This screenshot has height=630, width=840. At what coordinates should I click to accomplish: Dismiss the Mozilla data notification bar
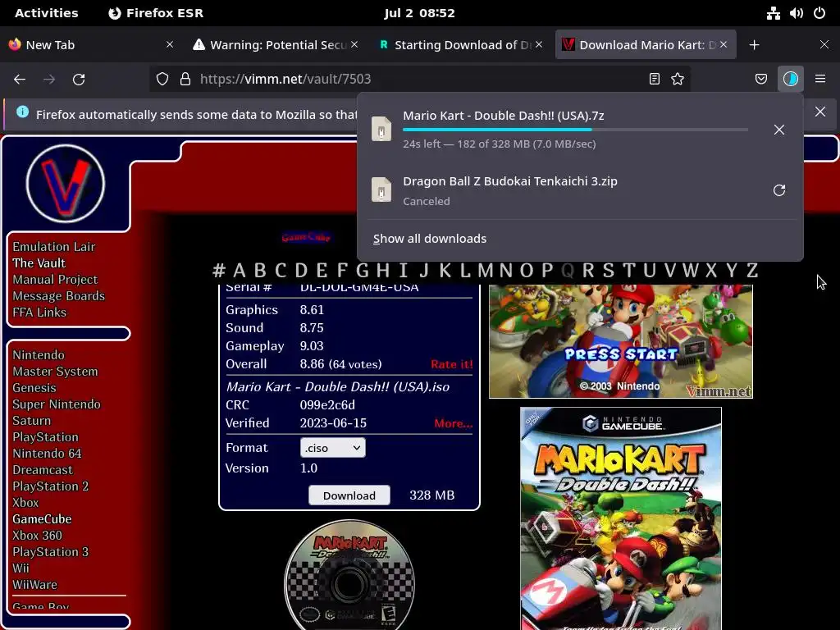pyautogui.click(x=820, y=112)
